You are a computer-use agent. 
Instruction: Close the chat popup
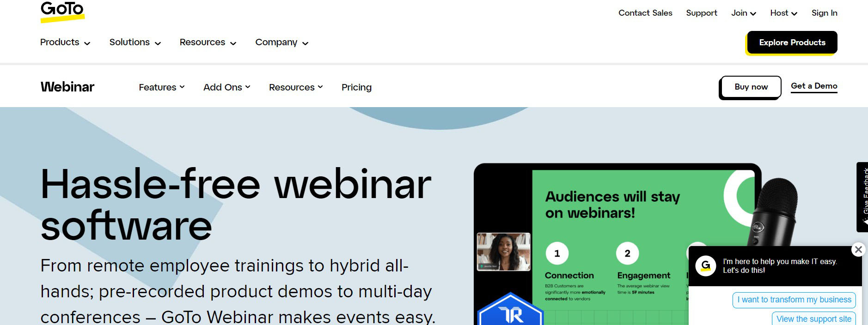pos(858,250)
